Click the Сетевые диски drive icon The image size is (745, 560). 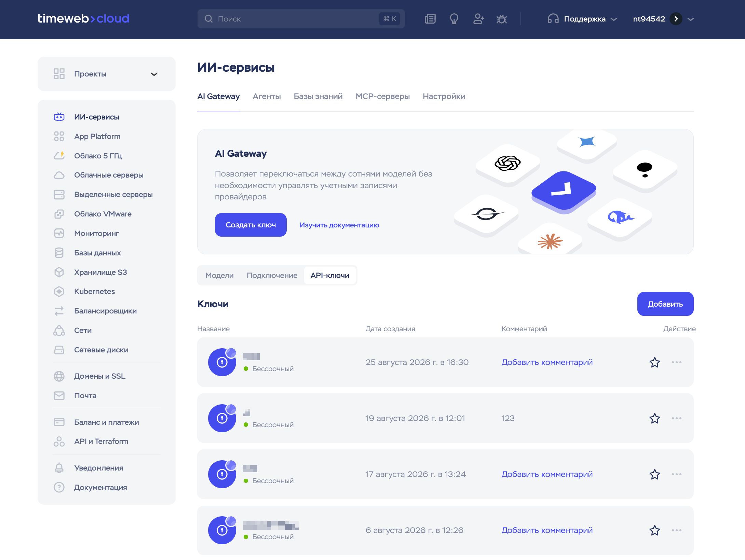pyautogui.click(x=59, y=350)
